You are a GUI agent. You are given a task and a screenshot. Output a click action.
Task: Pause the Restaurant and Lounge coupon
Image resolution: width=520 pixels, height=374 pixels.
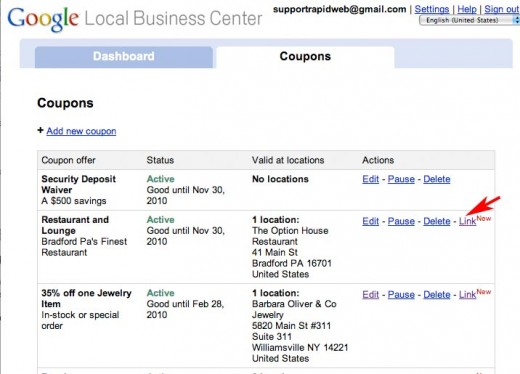401,221
